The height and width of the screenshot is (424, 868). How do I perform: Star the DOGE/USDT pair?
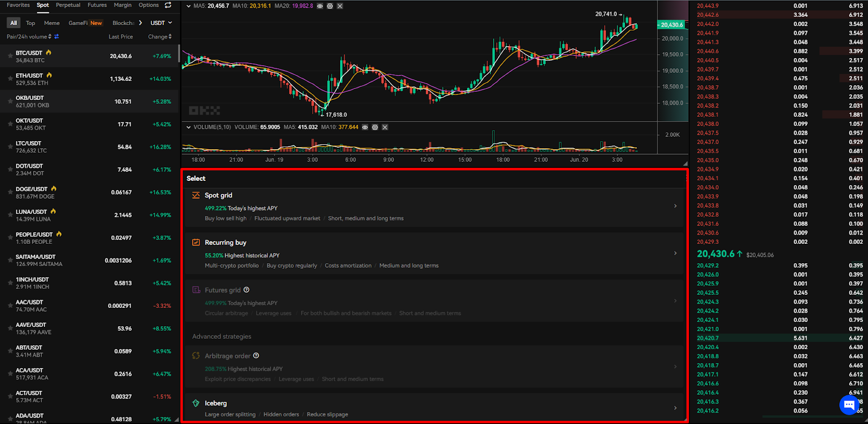[x=10, y=193]
